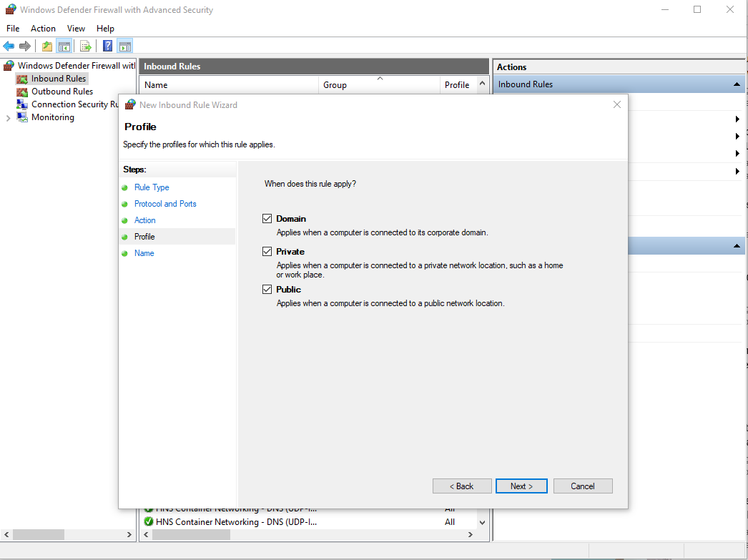Select Outbound Rules in console tree
Viewport: 748px width, 560px height.
pyautogui.click(x=61, y=92)
